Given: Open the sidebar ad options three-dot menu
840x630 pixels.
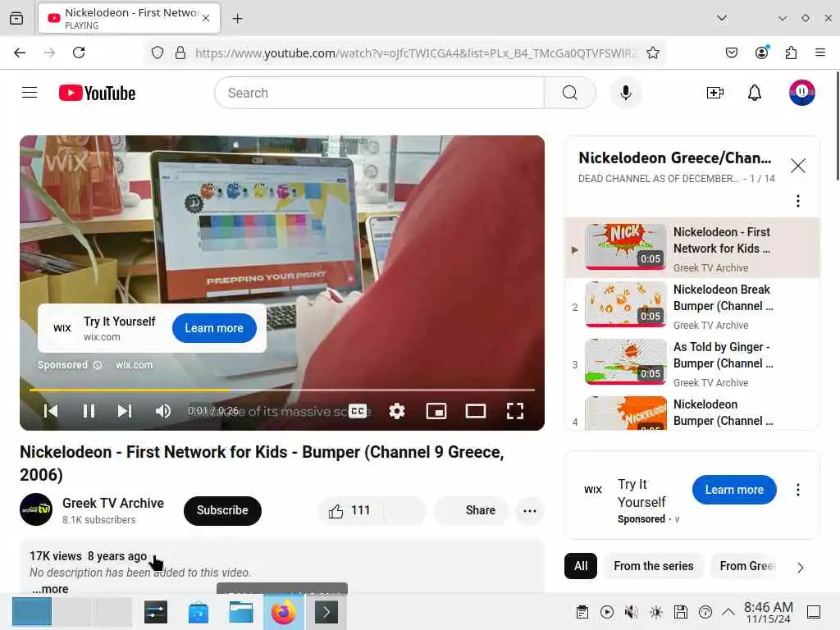Looking at the screenshot, I should [797, 490].
